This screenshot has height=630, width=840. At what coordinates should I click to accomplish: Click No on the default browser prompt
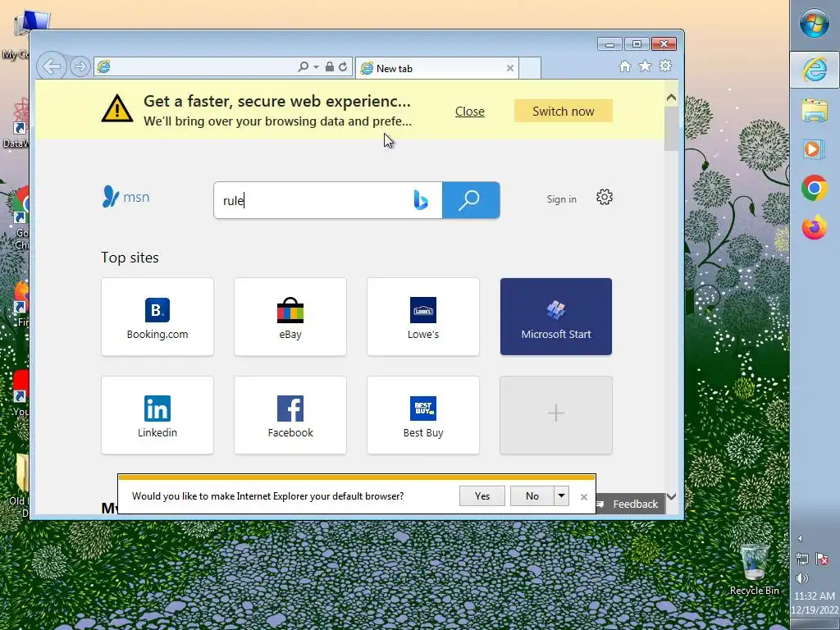532,496
